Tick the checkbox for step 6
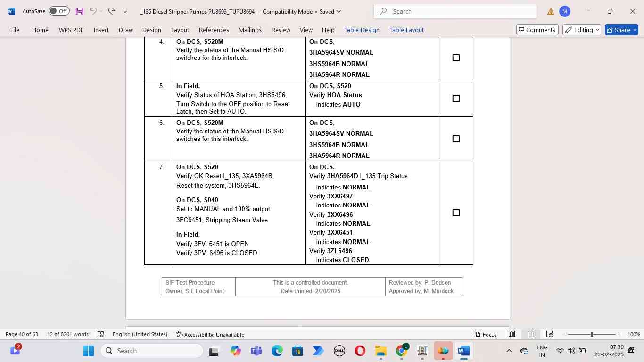644x362 pixels. 456,139
